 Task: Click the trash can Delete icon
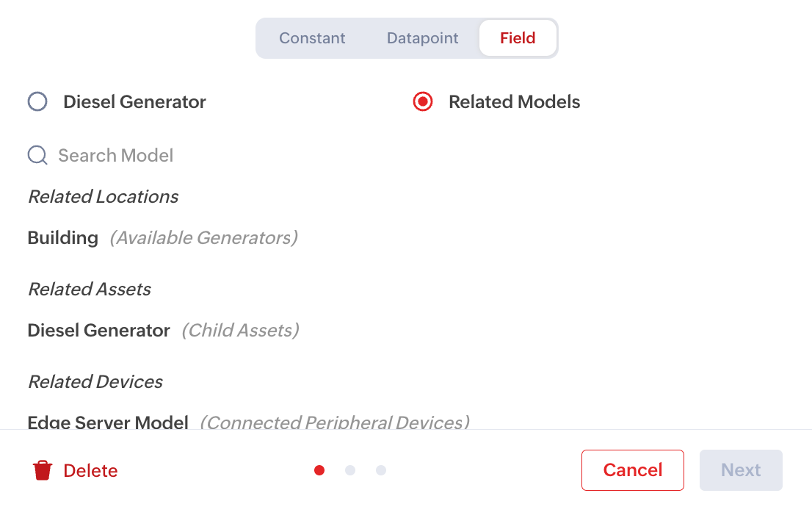click(43, 470)
